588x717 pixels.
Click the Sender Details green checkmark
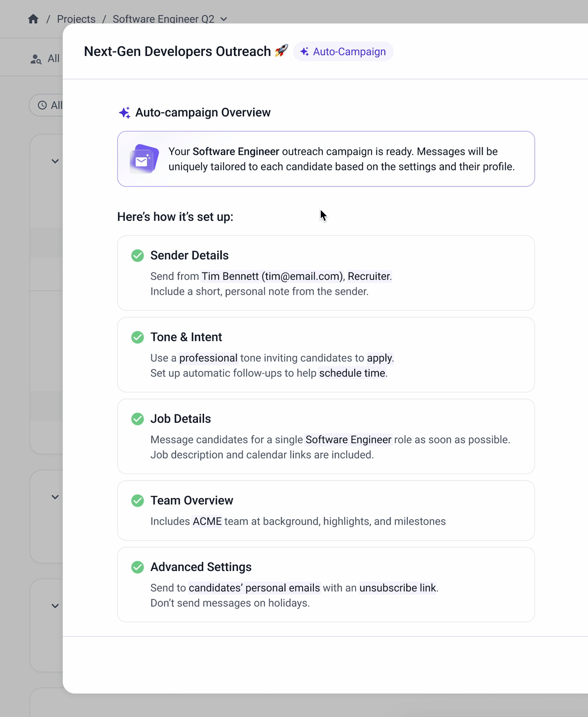[x=137, y=256]
